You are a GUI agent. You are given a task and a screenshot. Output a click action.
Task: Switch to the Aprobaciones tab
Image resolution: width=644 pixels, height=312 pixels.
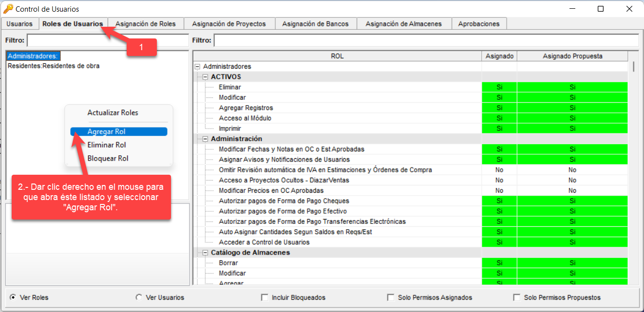coord(479,23)
